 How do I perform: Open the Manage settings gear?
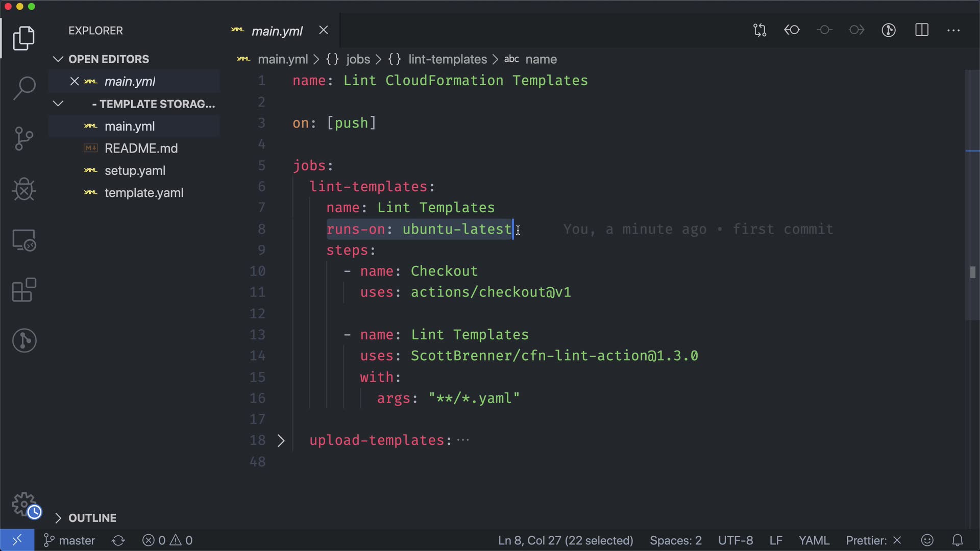coord(24,505)
